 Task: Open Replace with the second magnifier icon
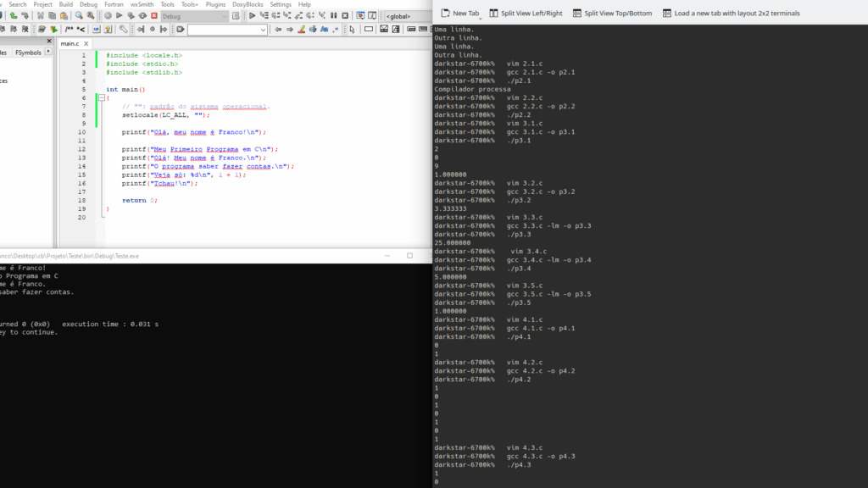point(90,16)
